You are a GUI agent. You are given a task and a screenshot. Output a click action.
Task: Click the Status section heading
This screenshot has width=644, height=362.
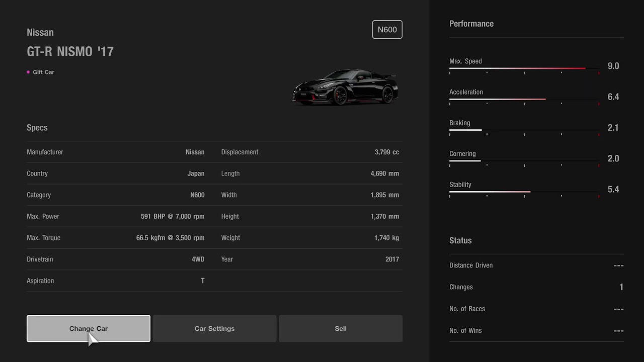[x=460, y=240]
